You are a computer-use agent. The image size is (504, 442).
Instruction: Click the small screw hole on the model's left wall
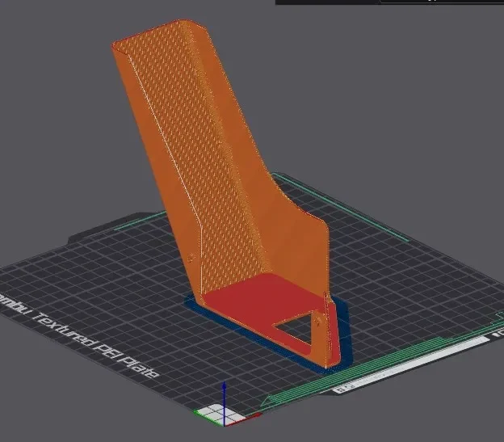[x=191, y=258]
